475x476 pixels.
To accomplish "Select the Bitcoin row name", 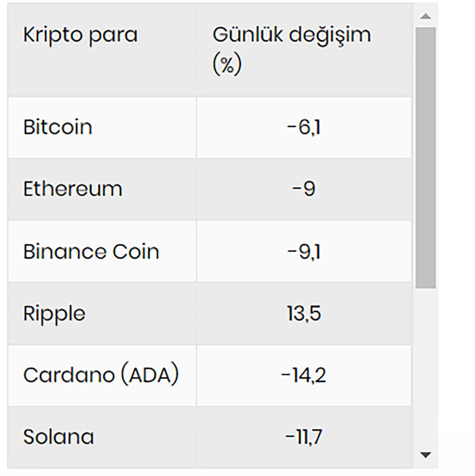I will coord(58,127).
